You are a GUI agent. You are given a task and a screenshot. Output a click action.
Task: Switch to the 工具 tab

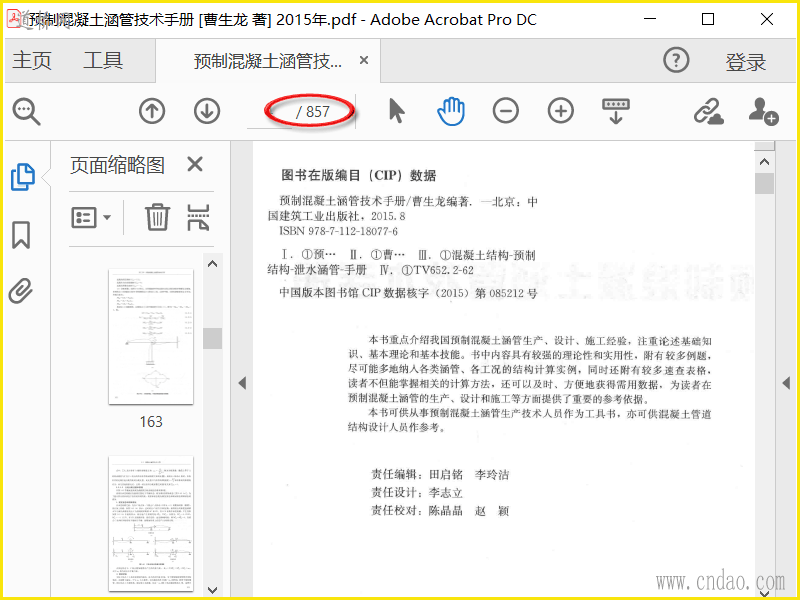tap(103, 60)
